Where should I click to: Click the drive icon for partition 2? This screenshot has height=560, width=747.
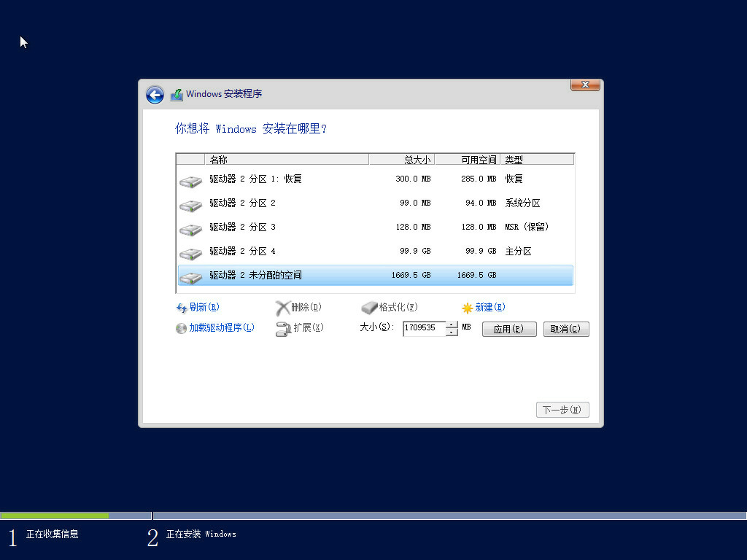click(190, 206)
